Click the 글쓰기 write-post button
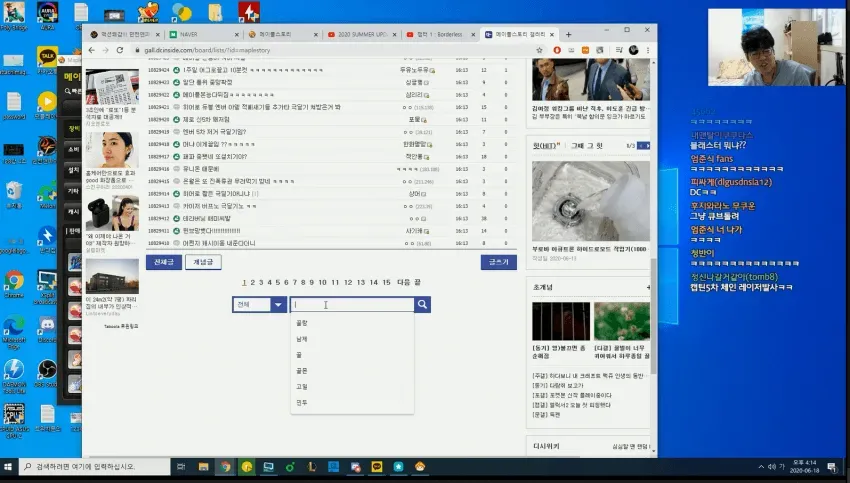Viewport: 850px width, 483px height. pyautogui.click(x=498, y=262)
